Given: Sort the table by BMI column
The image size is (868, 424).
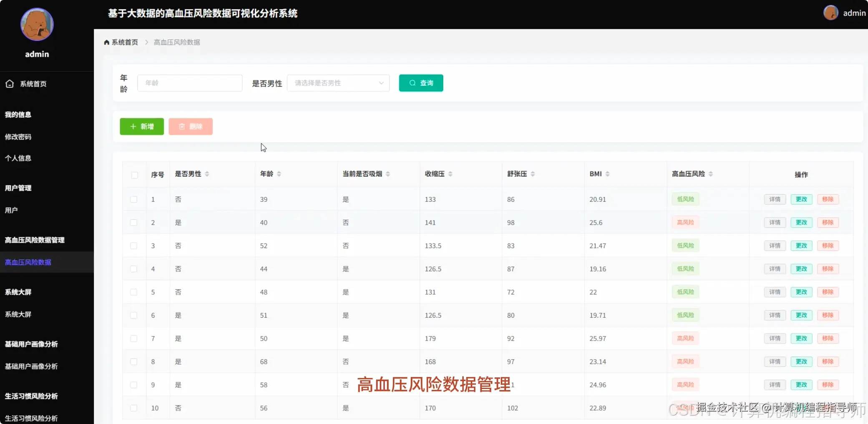Looking at the screenshot, I should tap(607, 174).
